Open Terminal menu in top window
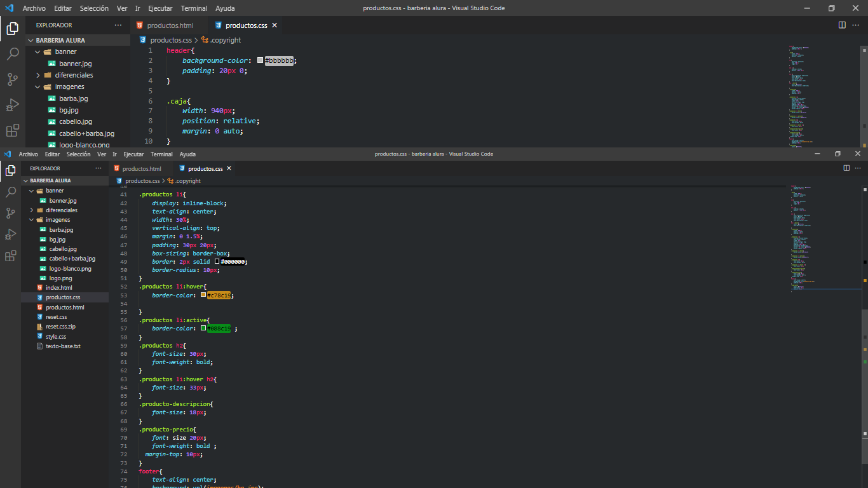868x488 pixels. [194, 8]
